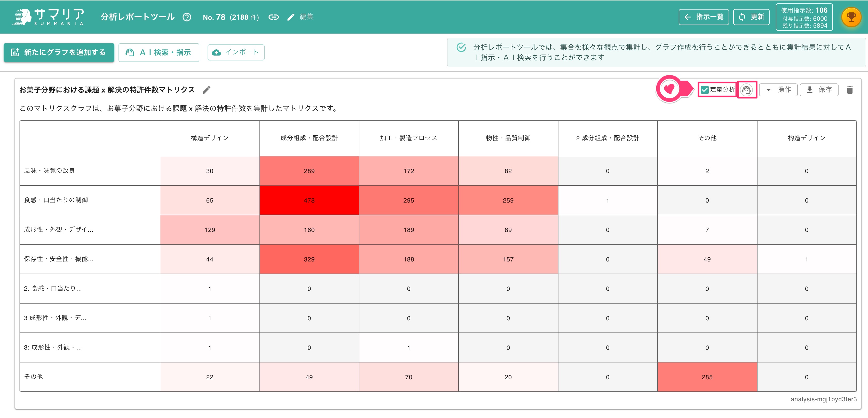Click the cell with value 89
This screenshot has width=868, height=418.
(508, 230)
